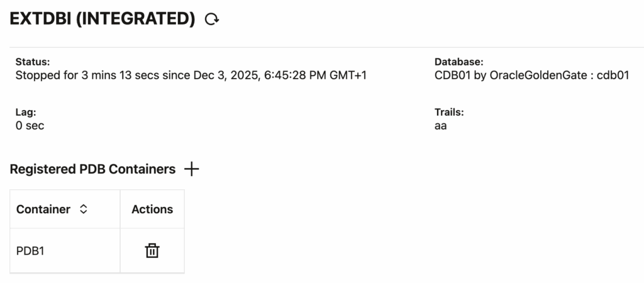Click the Lag label
This screenshot has height=283, width=644.
click(26, 112)
